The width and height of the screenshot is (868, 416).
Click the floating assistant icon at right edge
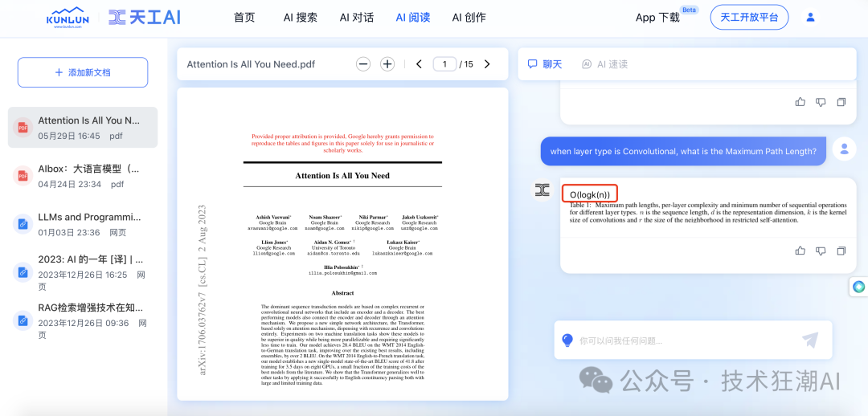pos(858,287)
